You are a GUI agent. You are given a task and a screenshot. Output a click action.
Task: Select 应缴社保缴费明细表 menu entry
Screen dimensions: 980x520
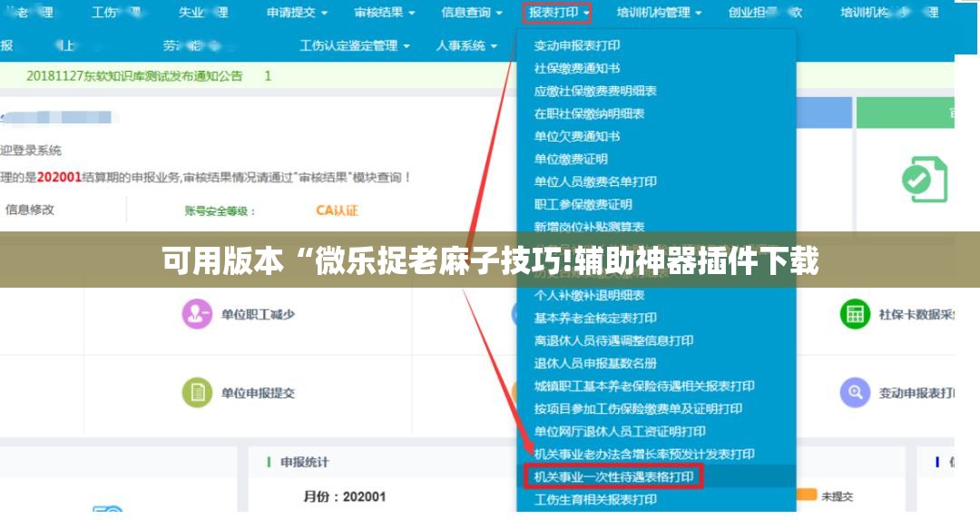click(x=595, y=91)
